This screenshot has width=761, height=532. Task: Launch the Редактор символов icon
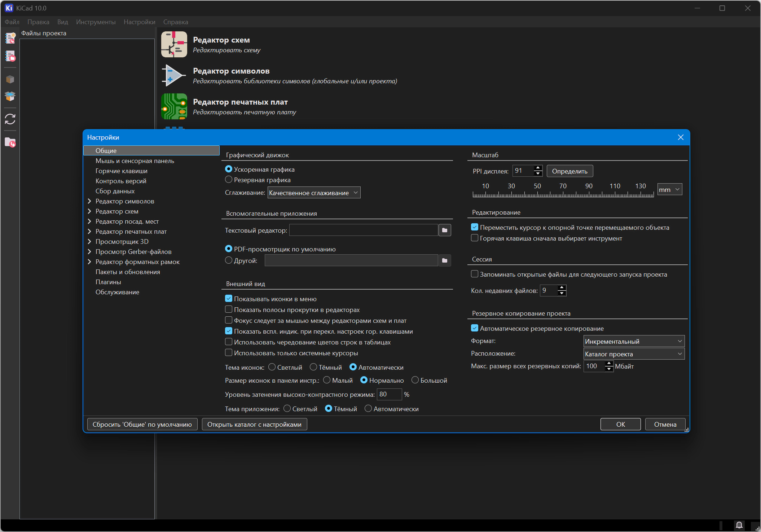pos(174,75)
